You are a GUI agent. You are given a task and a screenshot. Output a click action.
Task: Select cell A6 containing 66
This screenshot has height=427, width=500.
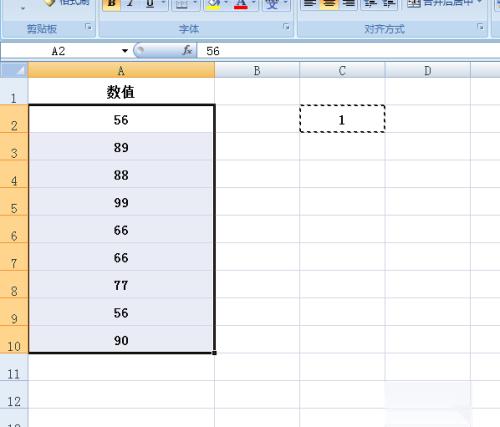[x=121, y=229]
